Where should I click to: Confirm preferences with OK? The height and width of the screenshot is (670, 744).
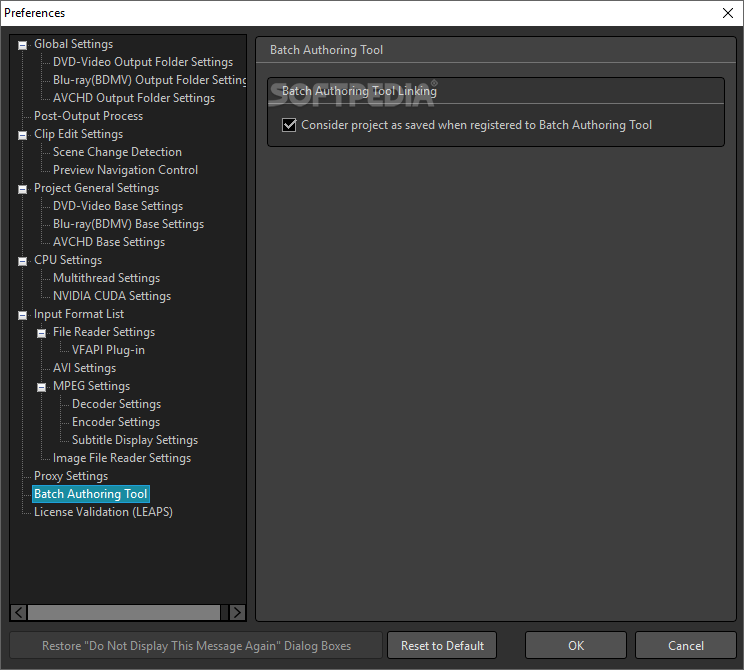(576, 646)
